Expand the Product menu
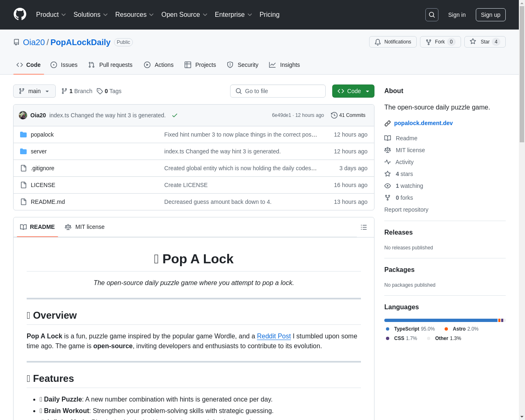Image resolution: width=525 pixels, height=420 pixels. (x=51, y=15)
